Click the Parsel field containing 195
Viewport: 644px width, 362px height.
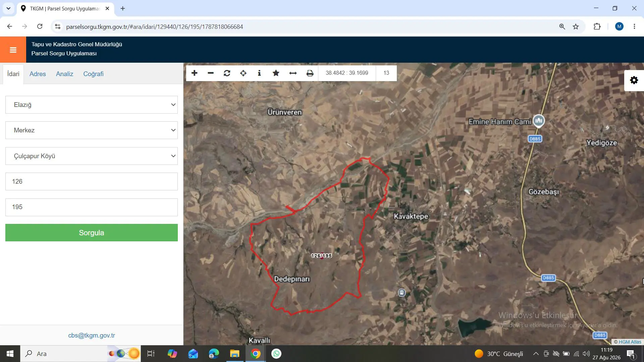[92, 207]
